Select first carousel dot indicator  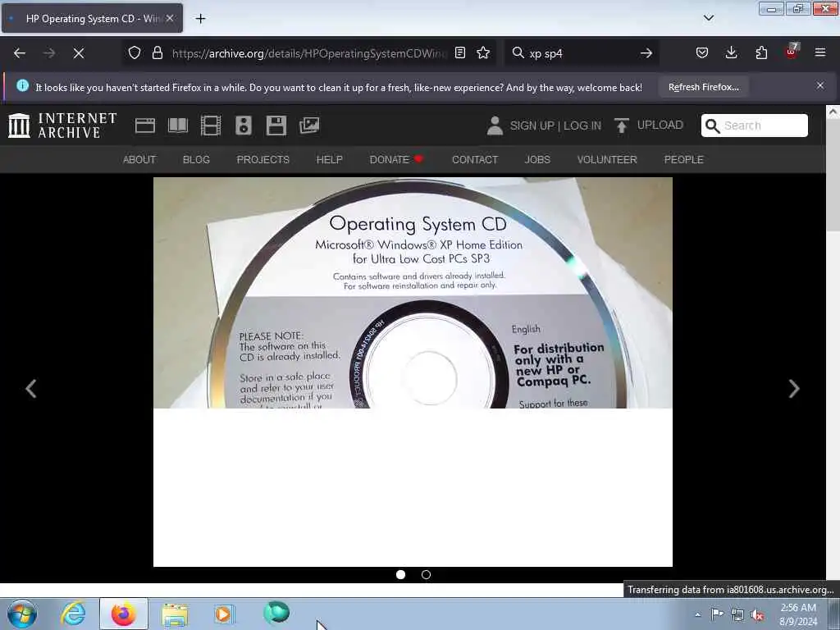[400, 574]
